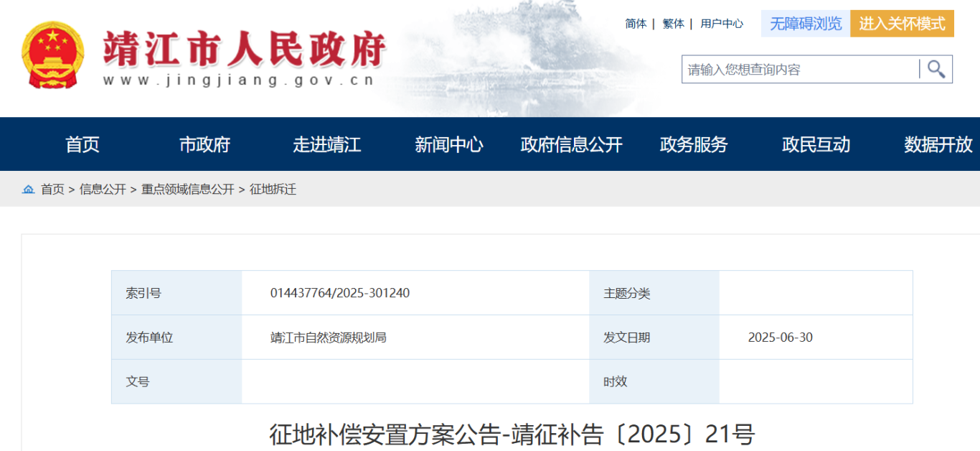Click the national emblem logo

pos(53,55)
